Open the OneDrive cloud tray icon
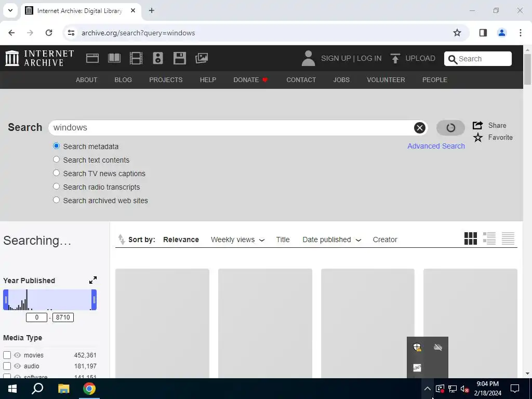This screenshot has width=532, height=399. (437, 347)
